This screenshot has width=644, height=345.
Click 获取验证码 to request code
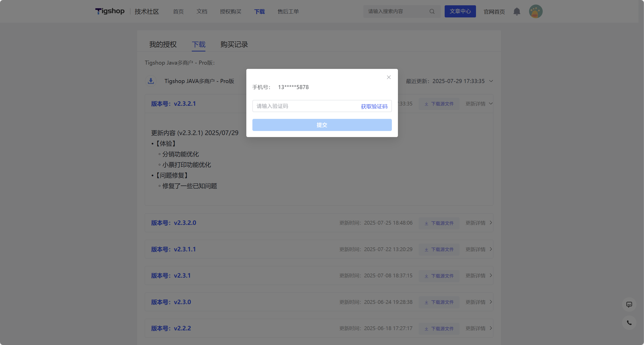[374, 106]
